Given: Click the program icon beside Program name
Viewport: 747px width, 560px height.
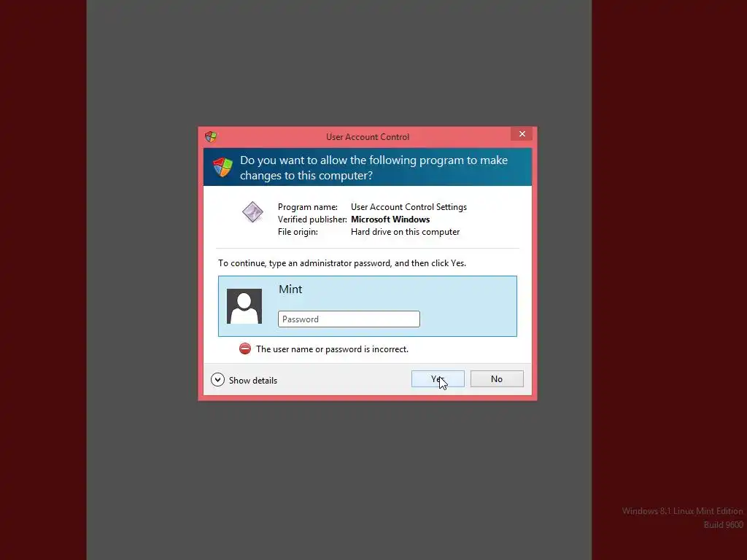Looking at the screenshot, I should 252,212.
